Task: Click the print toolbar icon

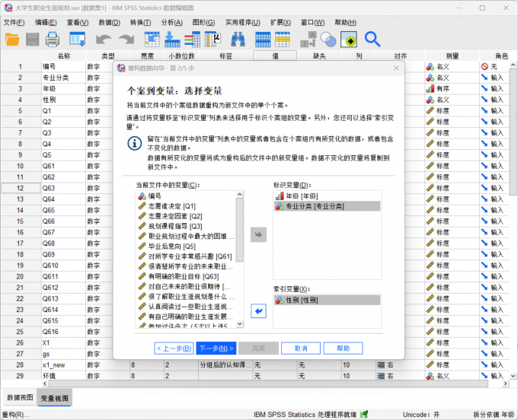Action: pos(53,40)
